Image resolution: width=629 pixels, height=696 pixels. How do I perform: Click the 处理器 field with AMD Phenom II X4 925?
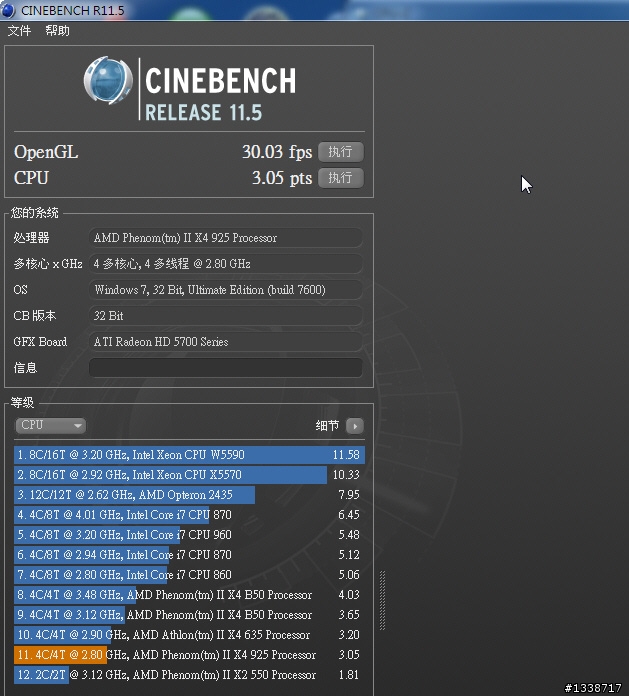pos(225,238)
